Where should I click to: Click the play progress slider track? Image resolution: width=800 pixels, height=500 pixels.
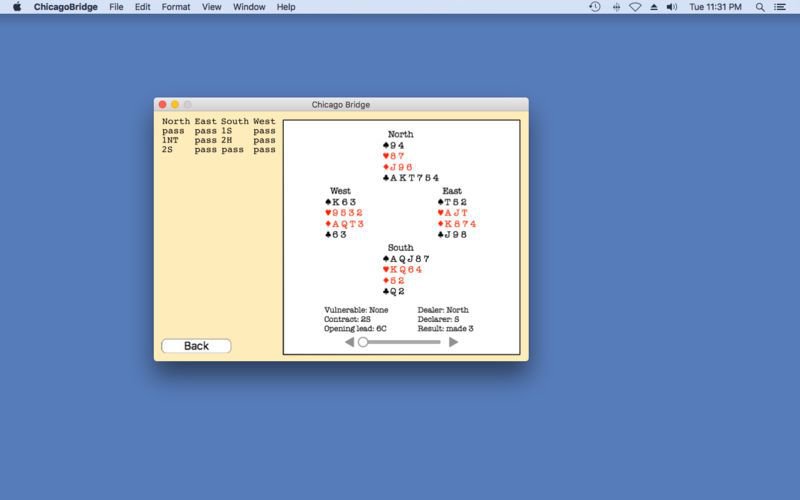401,342
